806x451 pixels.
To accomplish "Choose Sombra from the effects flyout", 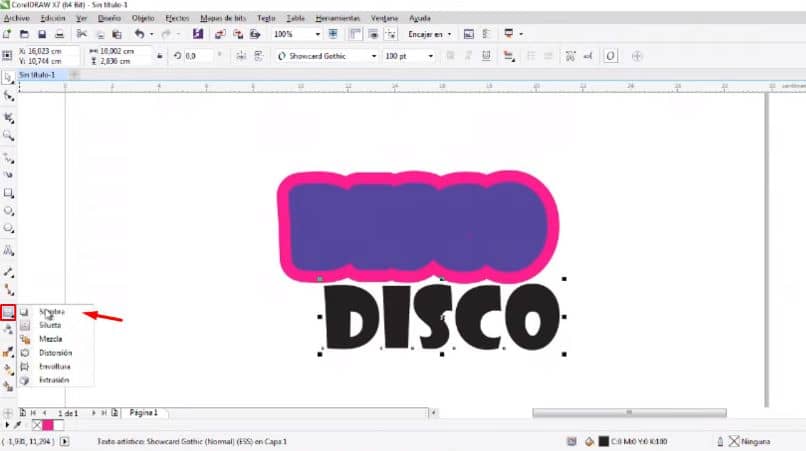I will coord(50,312).
